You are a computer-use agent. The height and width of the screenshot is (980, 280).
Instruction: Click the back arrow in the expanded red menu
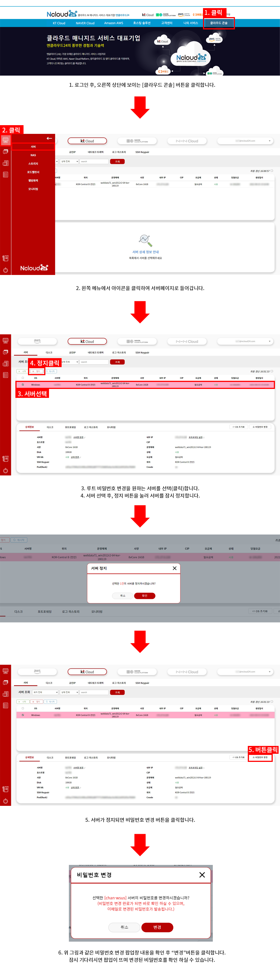pos(49,139)
